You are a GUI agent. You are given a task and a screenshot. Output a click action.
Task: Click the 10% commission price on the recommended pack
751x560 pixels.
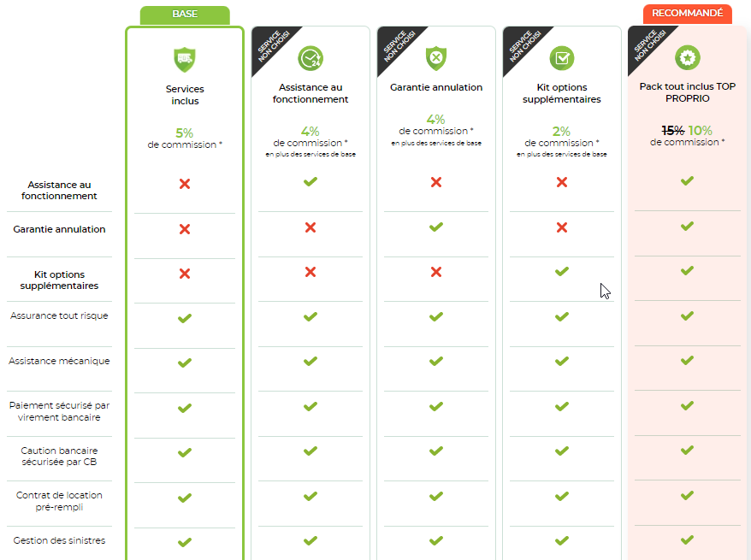pos(701,131)
